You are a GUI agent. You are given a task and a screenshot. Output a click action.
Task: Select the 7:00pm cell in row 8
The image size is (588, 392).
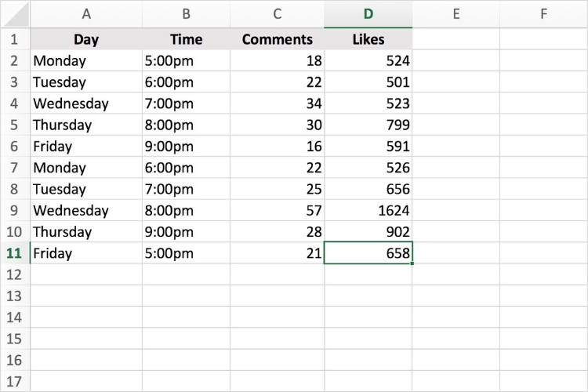point(186,189)
